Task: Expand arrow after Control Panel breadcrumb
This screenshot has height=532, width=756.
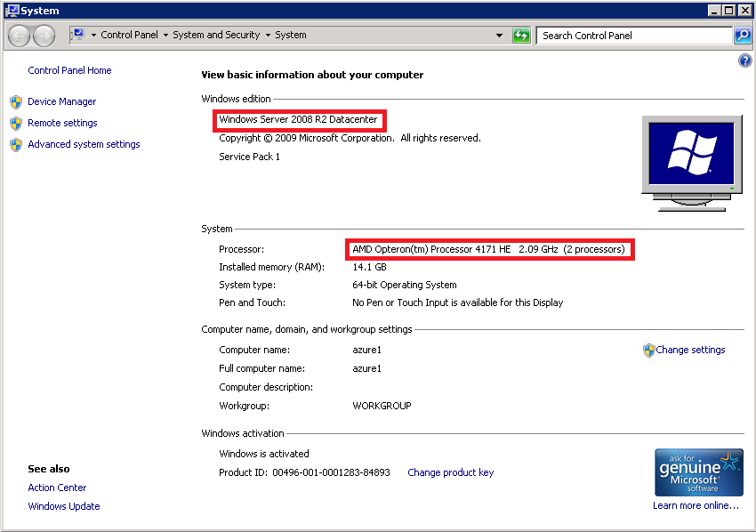Action: coord(165,36)
